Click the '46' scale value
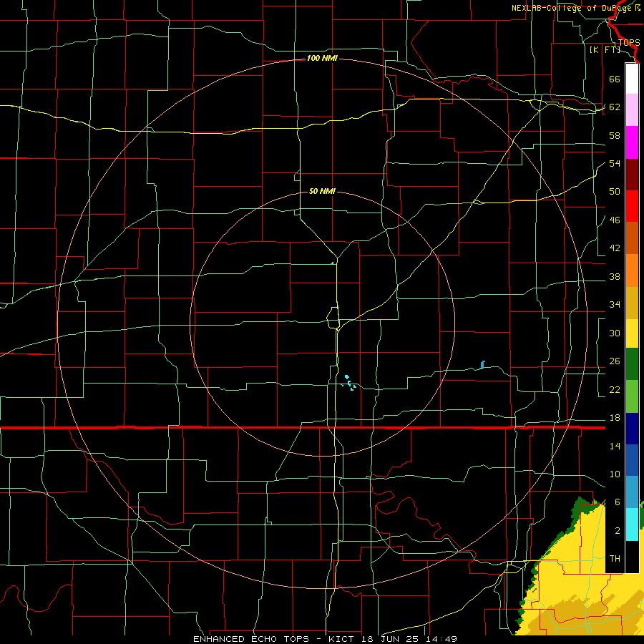 [x=615, y=220]
